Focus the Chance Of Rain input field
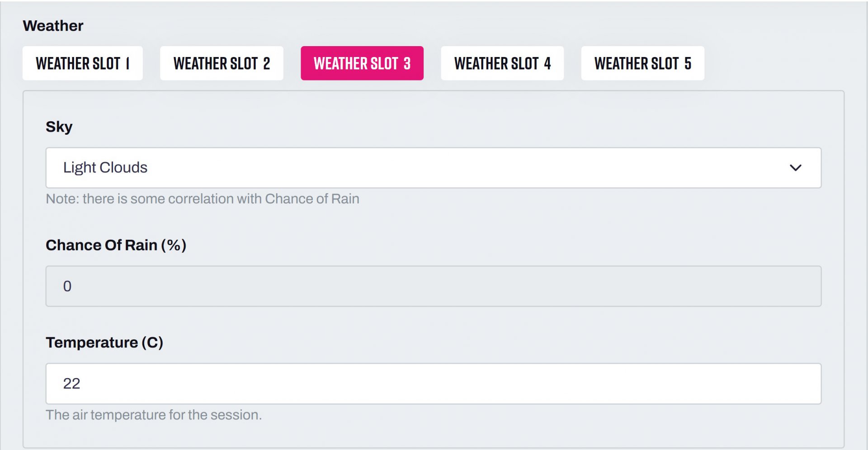The height and width of the screenshot is (450, 868). (433, 286)
